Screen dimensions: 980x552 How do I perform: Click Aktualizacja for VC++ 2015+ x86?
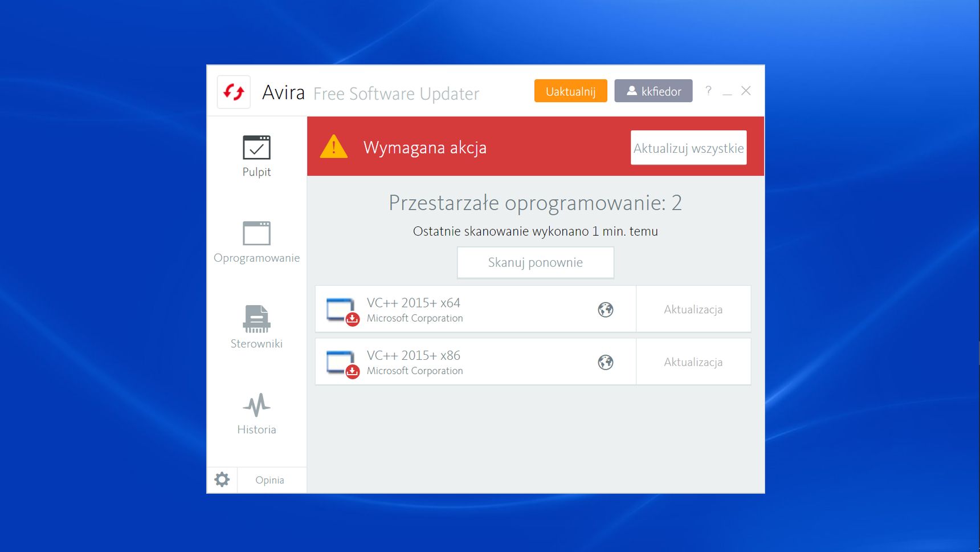point(693,362)
